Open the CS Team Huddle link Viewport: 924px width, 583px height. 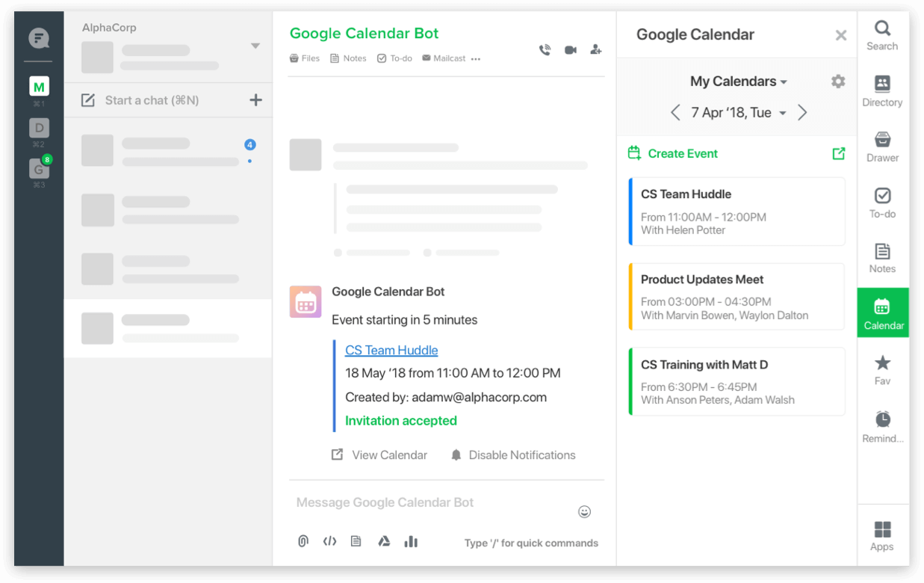[x=391, y=351]
